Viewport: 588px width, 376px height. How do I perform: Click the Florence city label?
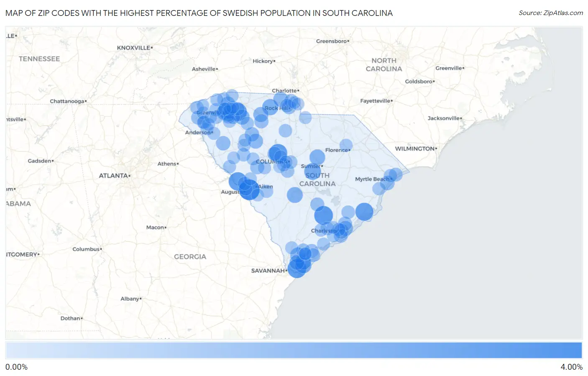pyautogui.click(x=337, y=150)
